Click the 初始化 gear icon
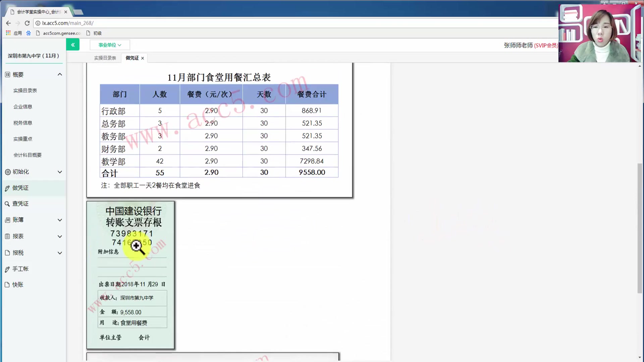This screenshot has height=362, width=644. [x=7, y=172]
